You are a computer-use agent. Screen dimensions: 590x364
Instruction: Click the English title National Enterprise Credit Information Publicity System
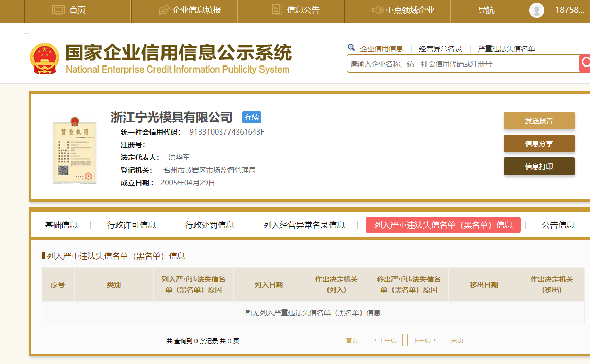[178, 70]
